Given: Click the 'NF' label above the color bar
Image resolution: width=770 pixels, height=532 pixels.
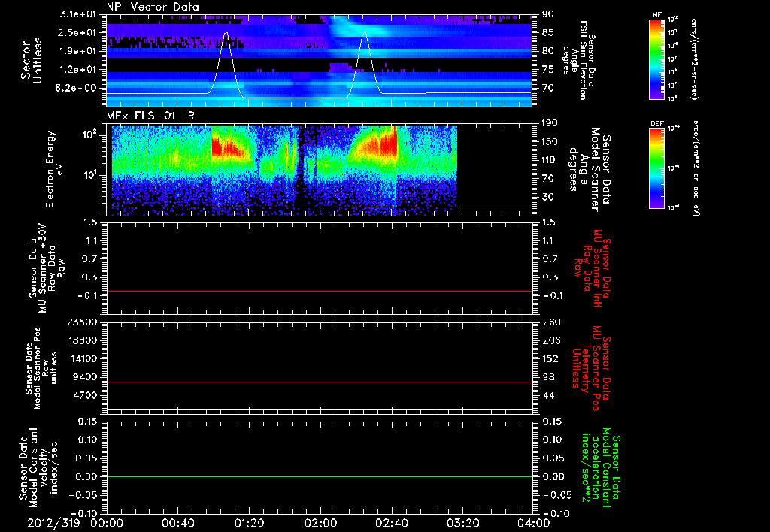Looking at the screenshot, I should (656, 15).
